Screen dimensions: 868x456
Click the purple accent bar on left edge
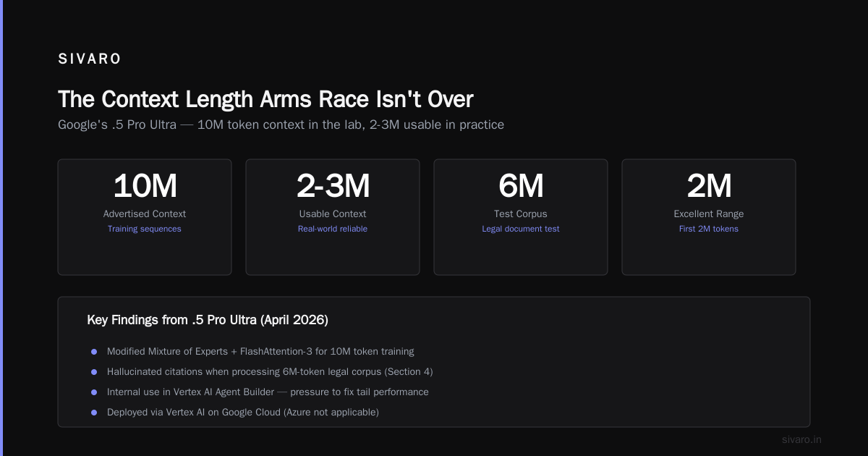point(1,228)
